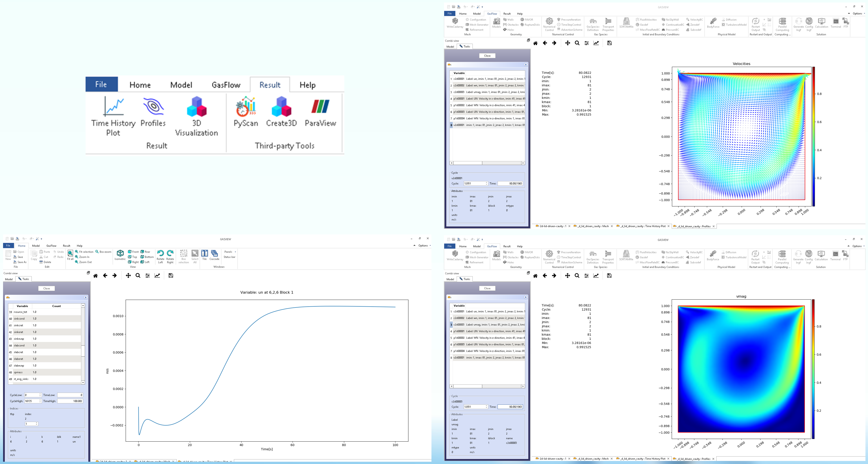
Task: Close Time History Plot tab in top-right window
Action: tap(669, 226)
